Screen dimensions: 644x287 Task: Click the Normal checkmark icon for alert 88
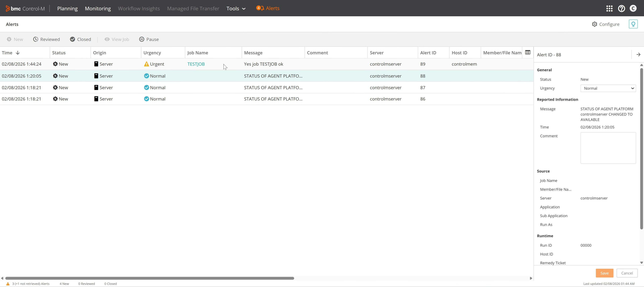pos(146,76)
